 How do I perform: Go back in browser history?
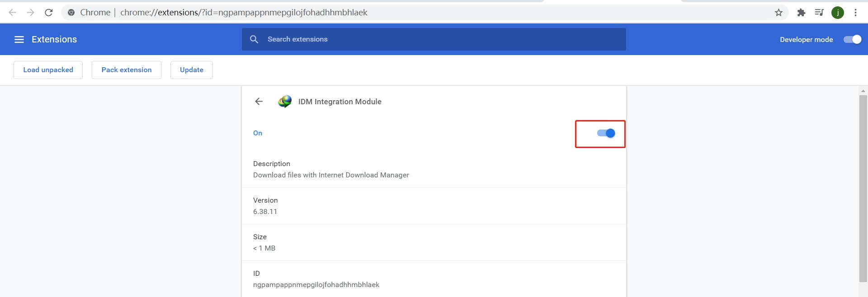(13, 13)
